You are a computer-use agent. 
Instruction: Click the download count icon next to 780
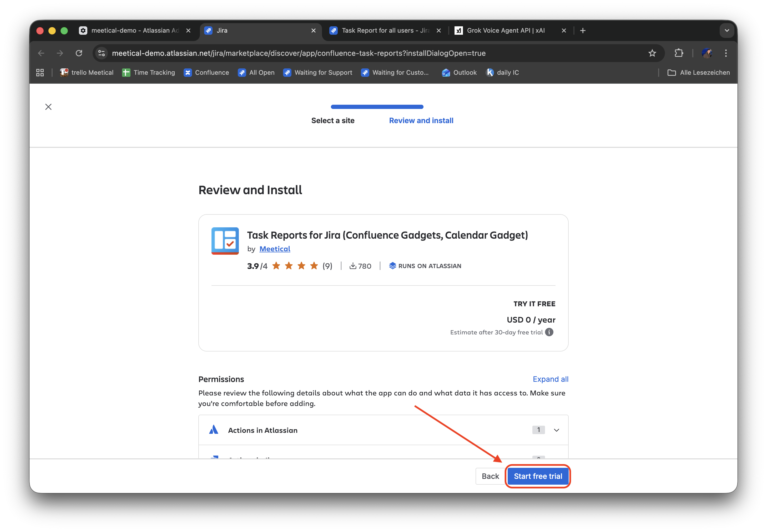[x=352, y=266]
